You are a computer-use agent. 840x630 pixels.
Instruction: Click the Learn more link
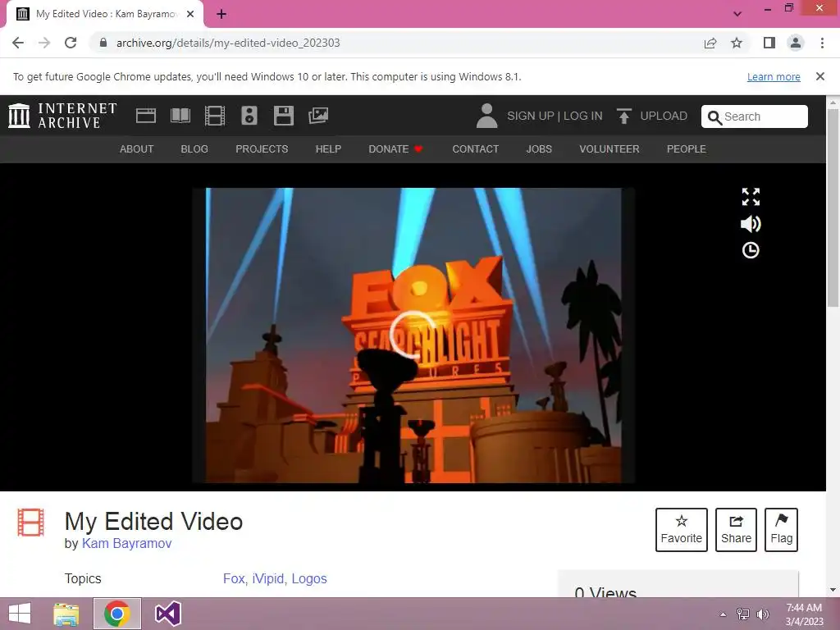[x=774, y=76]
